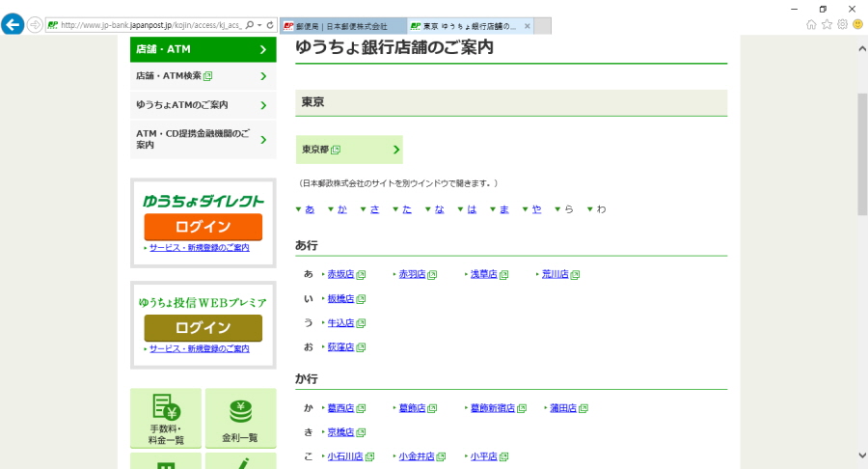This screenshot has width=868, height=469.
Task: Open the 荻窪店 branch link
Action: [x=340, y=347]
